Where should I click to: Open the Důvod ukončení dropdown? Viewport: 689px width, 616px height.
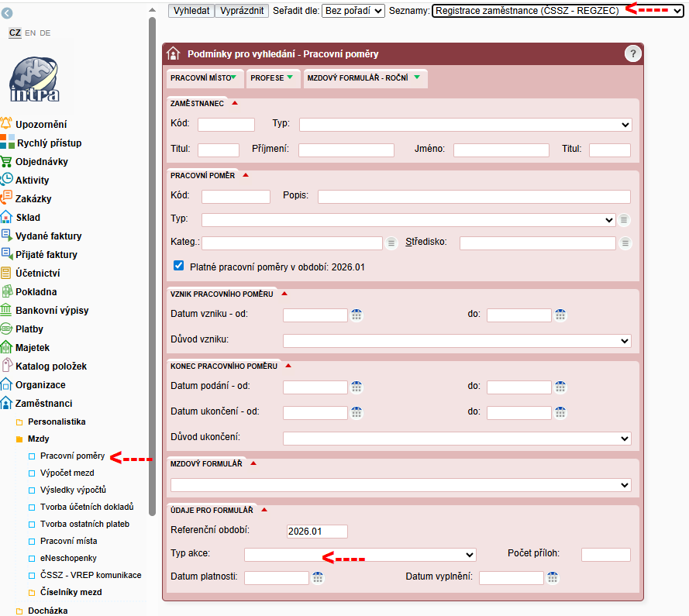pyautogui.click(x=457, y=439)
